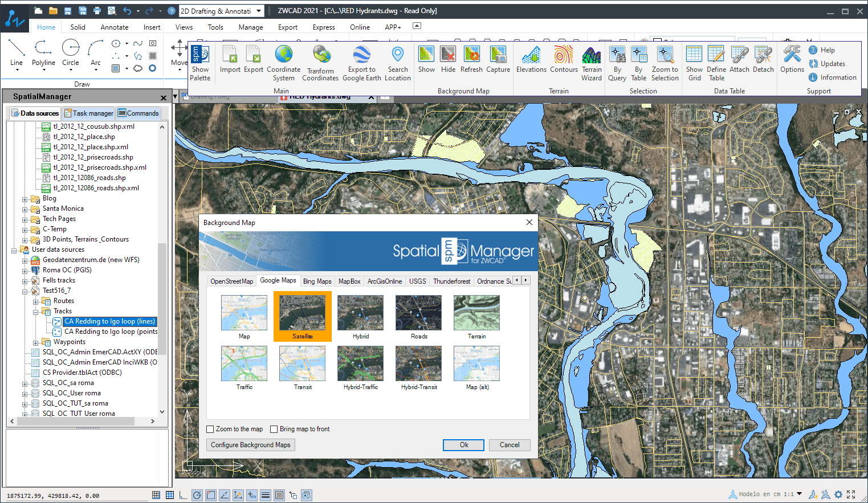Open Define Table tool

pyautogui.click(x=716, y=63)
